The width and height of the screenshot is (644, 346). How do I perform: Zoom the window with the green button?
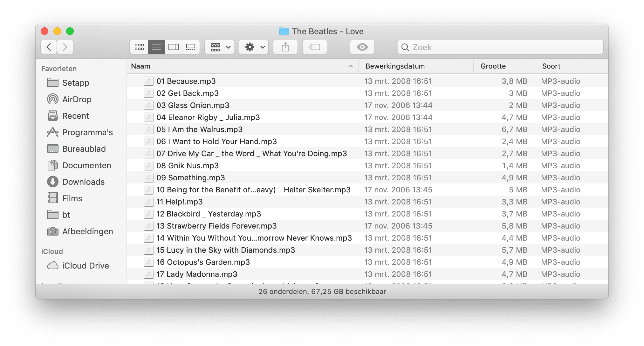(70, 31)
